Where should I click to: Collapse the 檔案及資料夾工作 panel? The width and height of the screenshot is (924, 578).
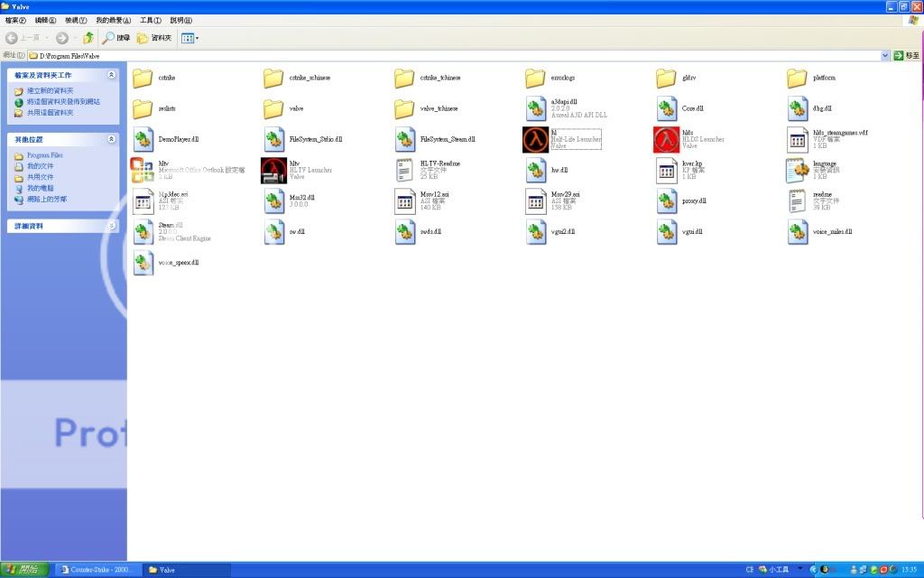[111, 75]
